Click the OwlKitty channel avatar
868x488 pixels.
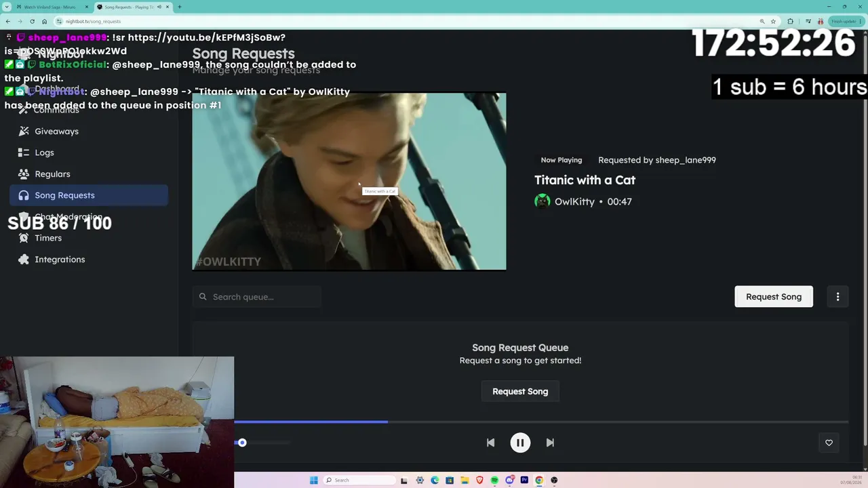tap(542, 201)
